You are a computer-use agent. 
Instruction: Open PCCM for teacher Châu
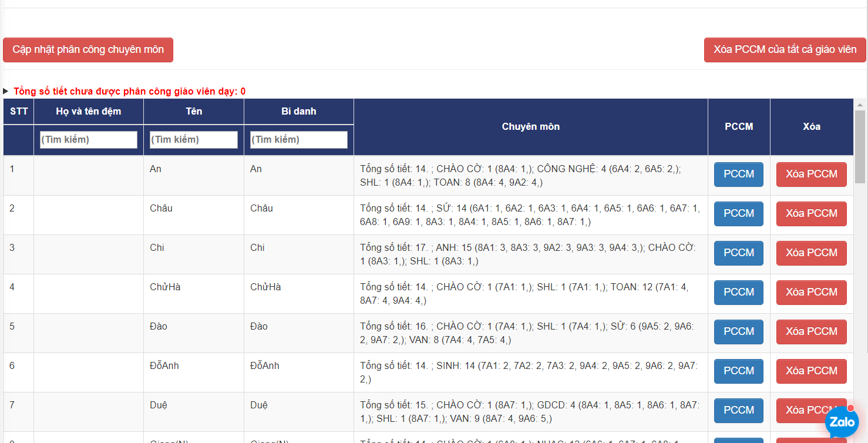click(738, 214)
